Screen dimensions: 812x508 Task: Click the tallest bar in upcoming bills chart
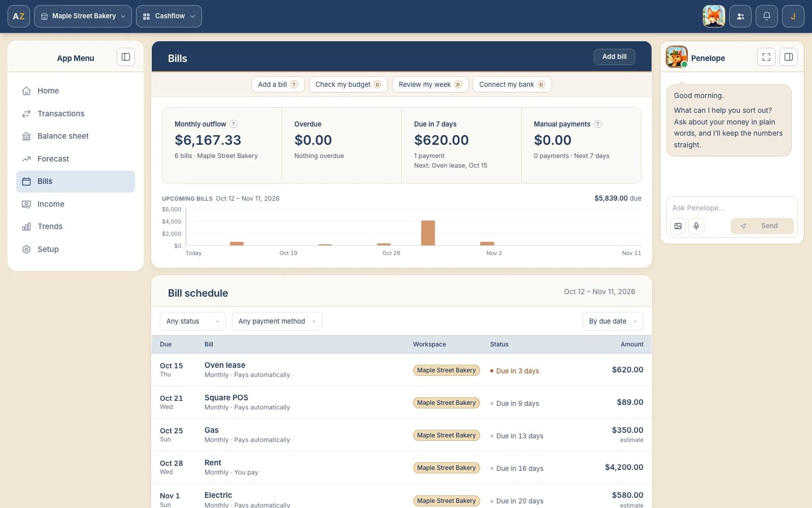click(428, 233)
